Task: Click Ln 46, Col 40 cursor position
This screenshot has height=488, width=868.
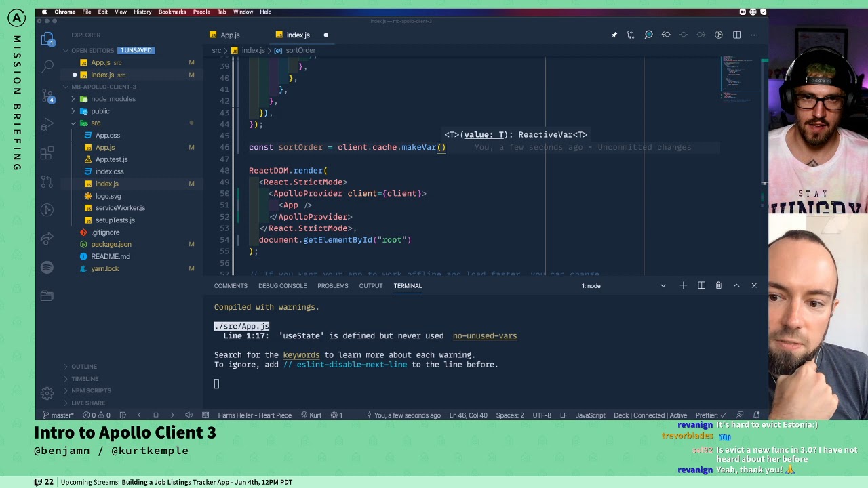Action: (x=468, y=415)
